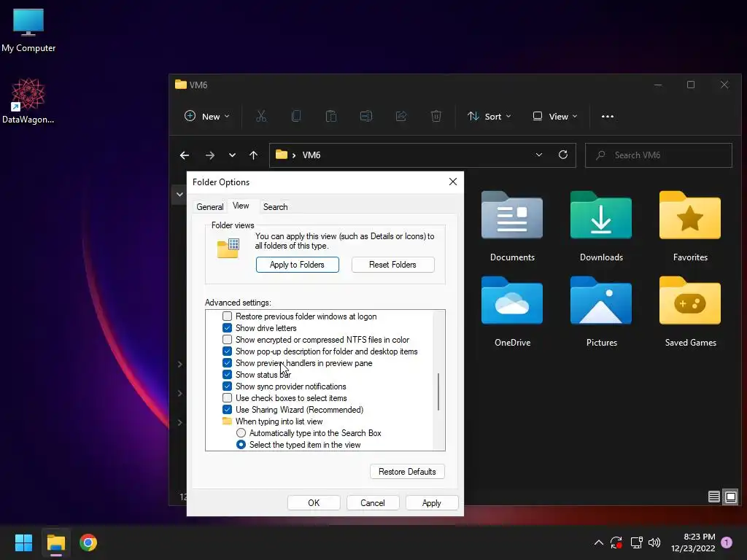Image resolution: width=747 pixels, height=560 pixels.
Task: Click the Cut icon in Explorer toolbar
Action: [x=261, y=116]
